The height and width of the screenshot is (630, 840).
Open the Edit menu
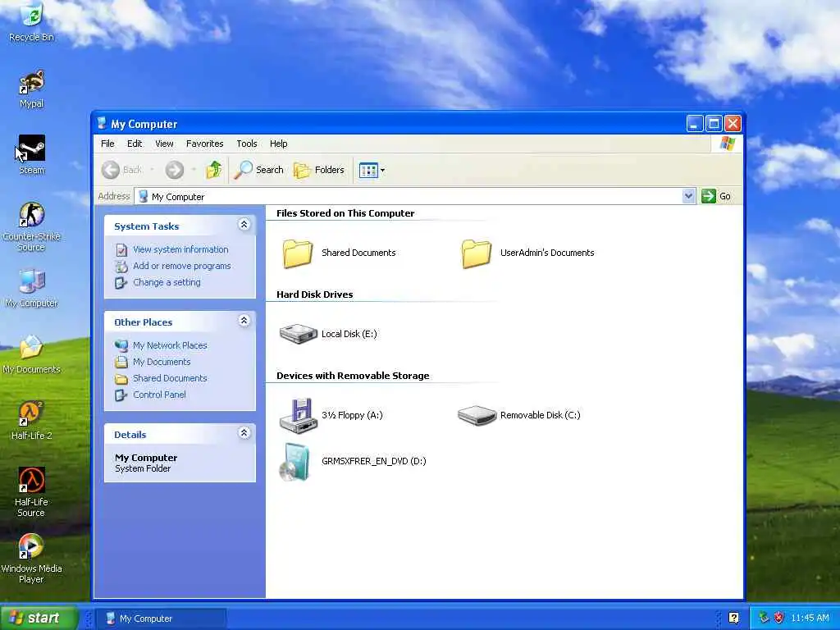pos(135,144)
